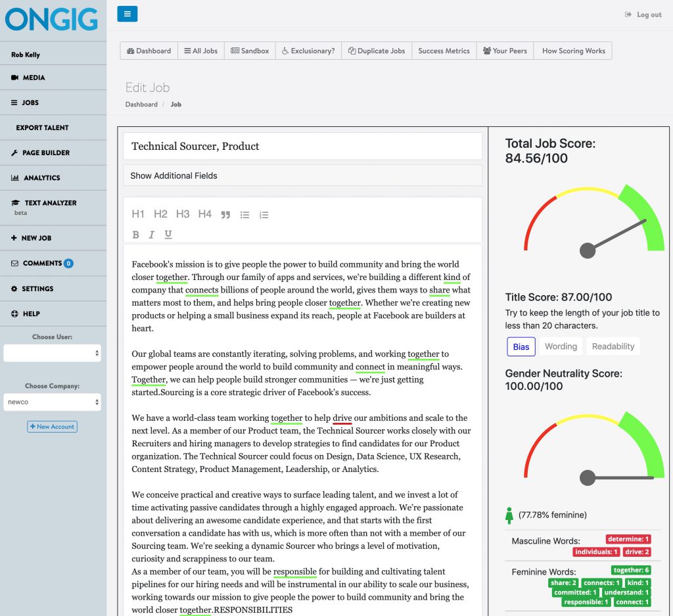Open the Readability tab
Image resolution: width=673 pixels, height=616 pixels.
[613, 346]
